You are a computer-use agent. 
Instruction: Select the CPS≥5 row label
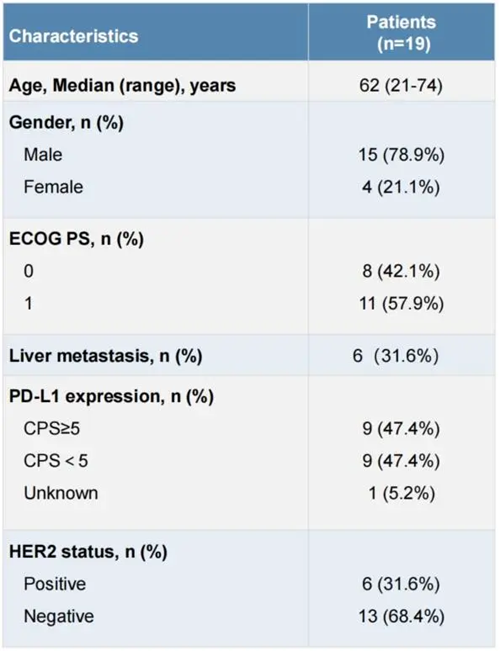(x=51, y=428)
